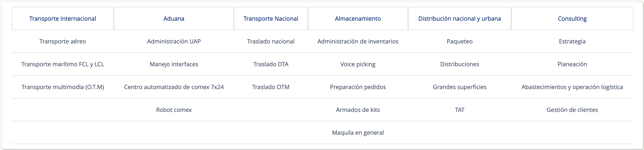The height and width of the screenshot is (150, 644).
Task: Select the Aduana column header
Action: pyautogui.click(x=174, y=19)
